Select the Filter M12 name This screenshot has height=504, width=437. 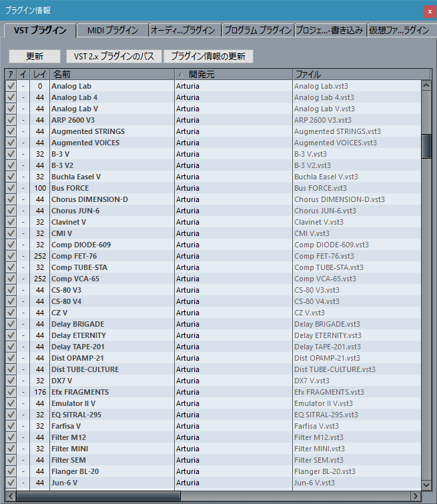click(x=69, y=437)
